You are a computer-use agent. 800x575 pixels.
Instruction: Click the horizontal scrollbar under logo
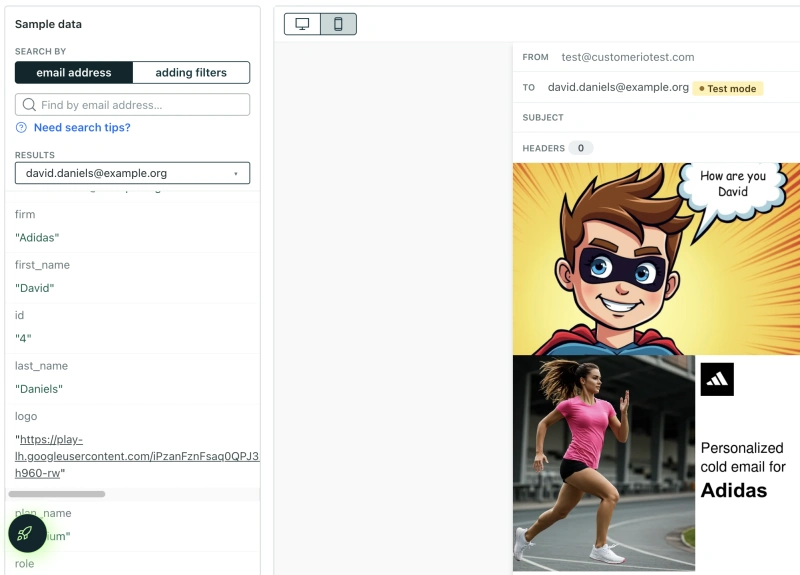coord(57,494)
